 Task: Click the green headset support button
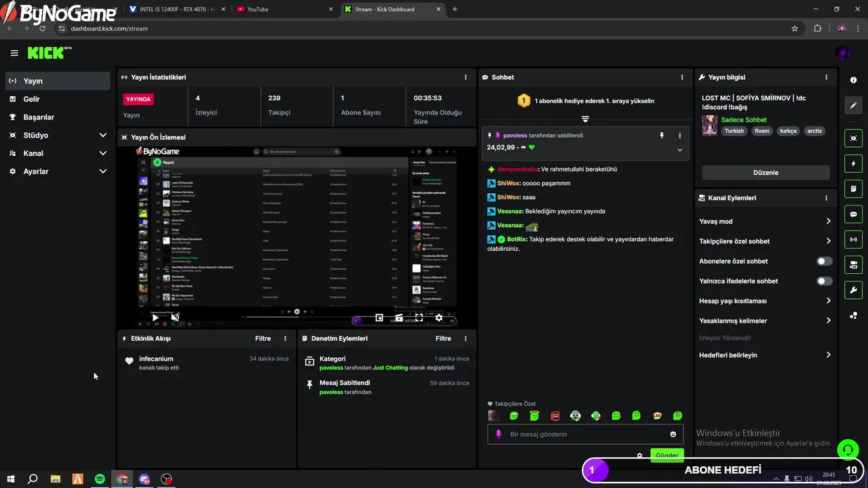click(x=848, y=449)
